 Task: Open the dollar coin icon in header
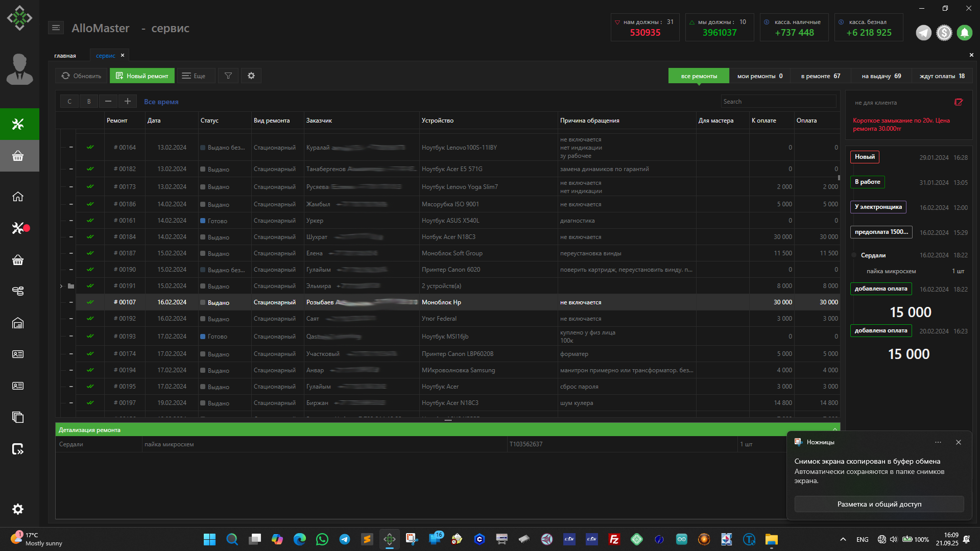pyautogui.click(x=944, y=33)
